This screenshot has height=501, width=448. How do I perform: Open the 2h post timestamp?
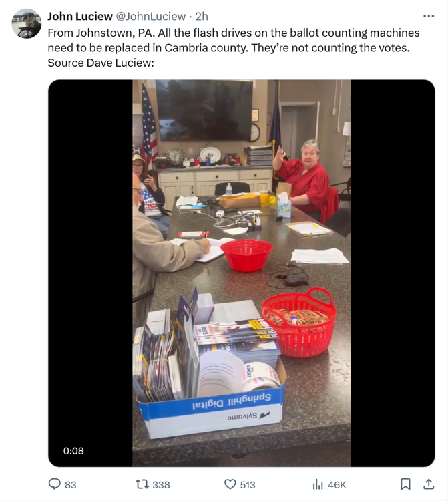coord(202,16)
